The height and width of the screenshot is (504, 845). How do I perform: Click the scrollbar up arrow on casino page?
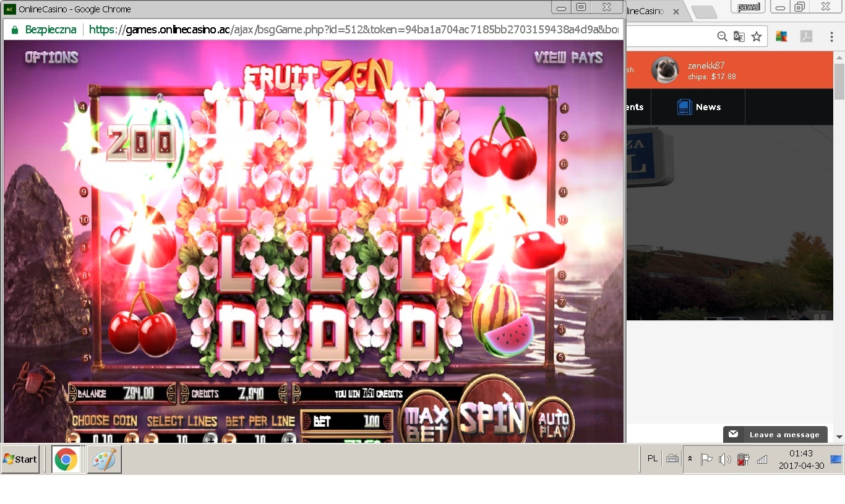click(839, 58)
